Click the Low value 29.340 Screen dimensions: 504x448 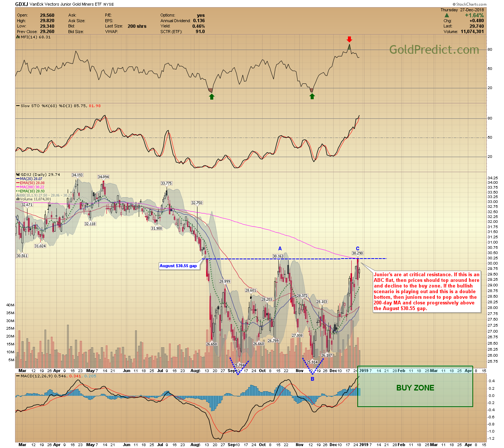pos(47,26)
